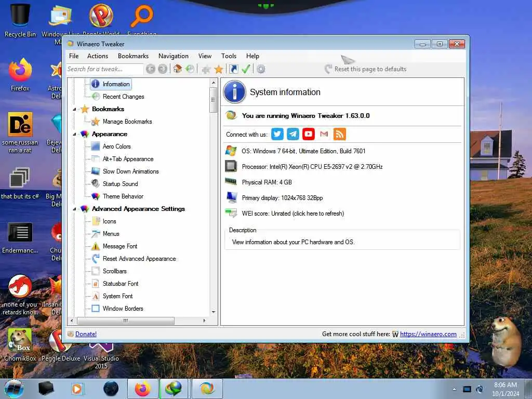This screenshot has width=532, height=399.
Task: Click the toolbar Forward navigation arrow
Action: tap(163, 69)
